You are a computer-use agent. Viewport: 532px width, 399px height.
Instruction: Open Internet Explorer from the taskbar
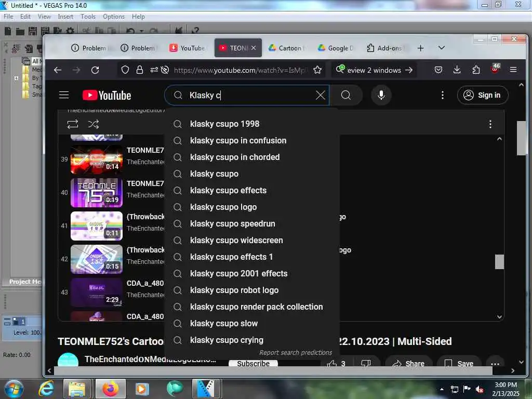46,389
